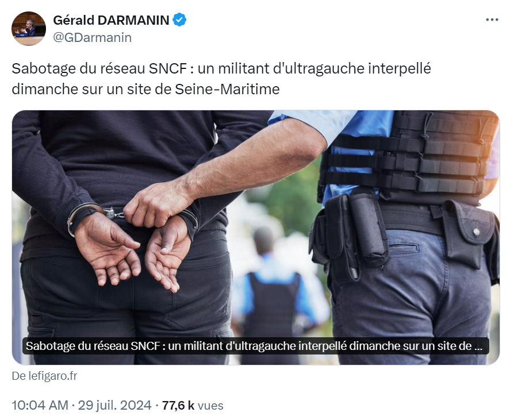This screenshot has height=420, width=514.
Task: Click the blue verified badge
Action: click(x=179, y=20)
